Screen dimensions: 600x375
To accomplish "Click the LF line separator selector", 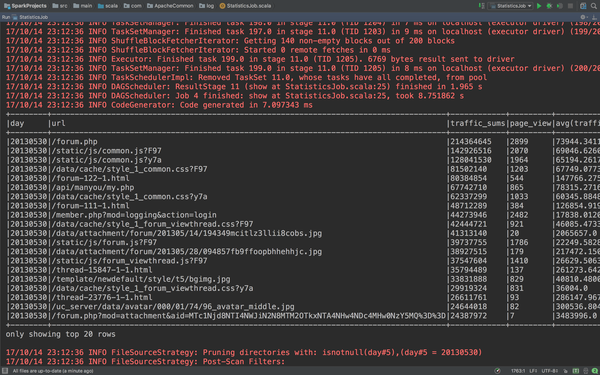I will [533, 371].
